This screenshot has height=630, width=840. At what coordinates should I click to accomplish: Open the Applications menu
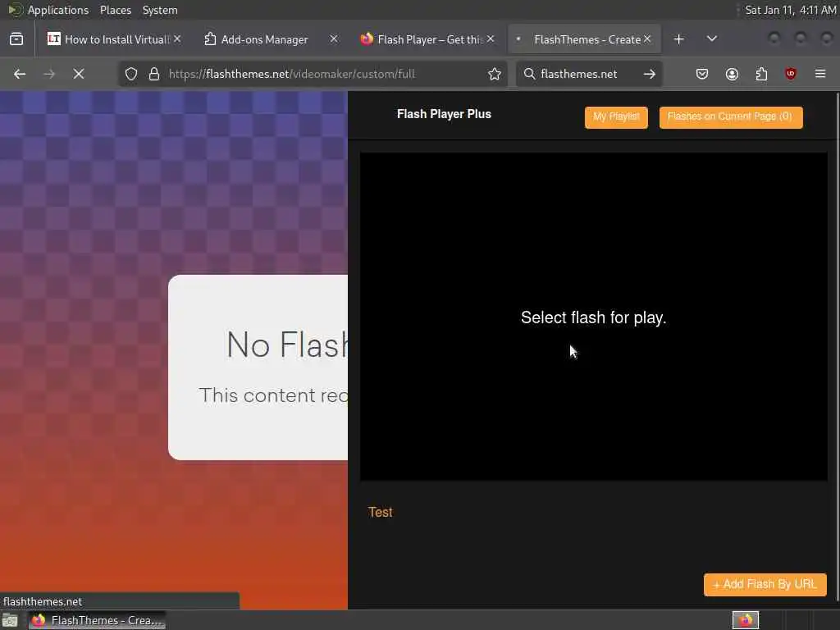[x=58, y=10]
